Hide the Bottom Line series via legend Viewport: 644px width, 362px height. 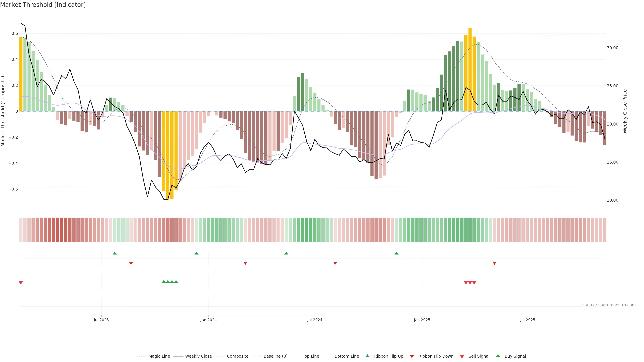point(346,356)
